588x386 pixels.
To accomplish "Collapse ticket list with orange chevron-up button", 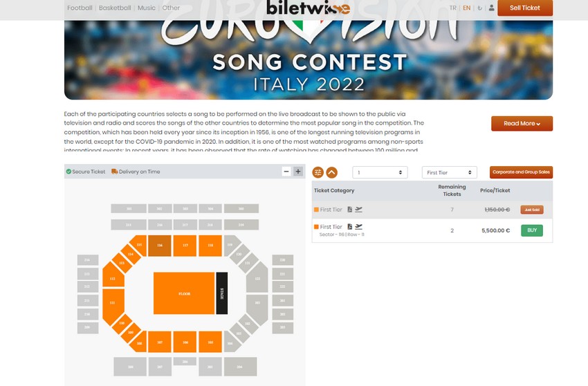I will click(x=331, y=172).
